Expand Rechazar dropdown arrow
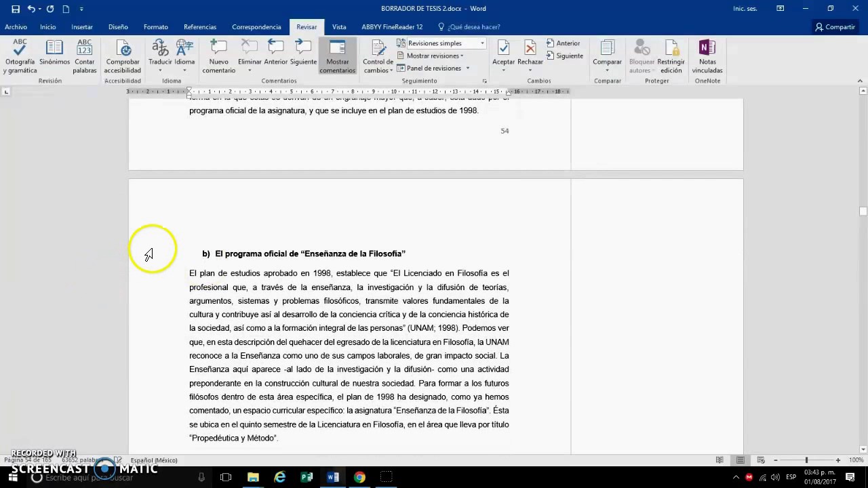This screenshot has width=868, height=488. [x=530, y=70]
